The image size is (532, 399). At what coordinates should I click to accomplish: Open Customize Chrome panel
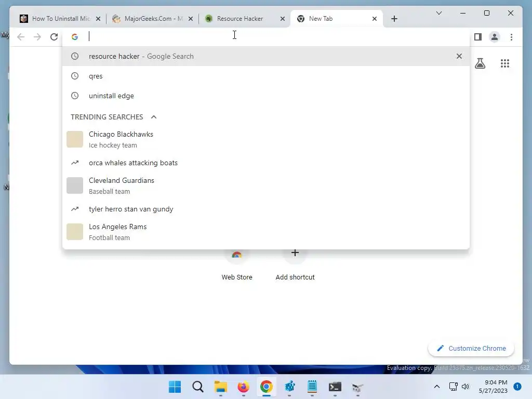pyautogui.click(x=471, y=349)
